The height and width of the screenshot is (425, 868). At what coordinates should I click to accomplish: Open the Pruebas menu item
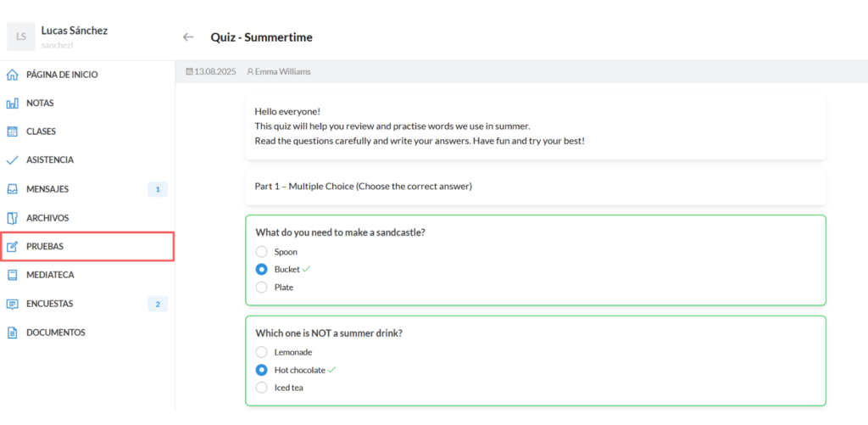(86, 247)
